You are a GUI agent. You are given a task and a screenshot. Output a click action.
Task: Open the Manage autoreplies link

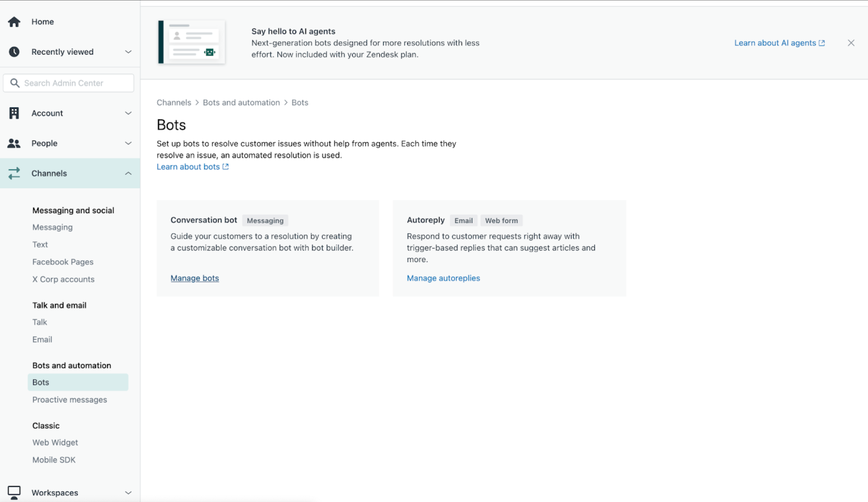click(443, 278)
